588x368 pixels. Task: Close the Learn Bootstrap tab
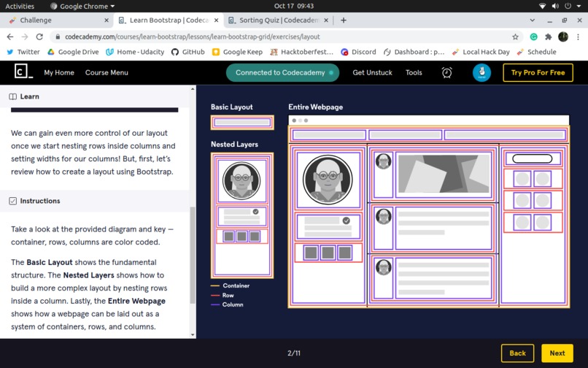click(217, 20)
